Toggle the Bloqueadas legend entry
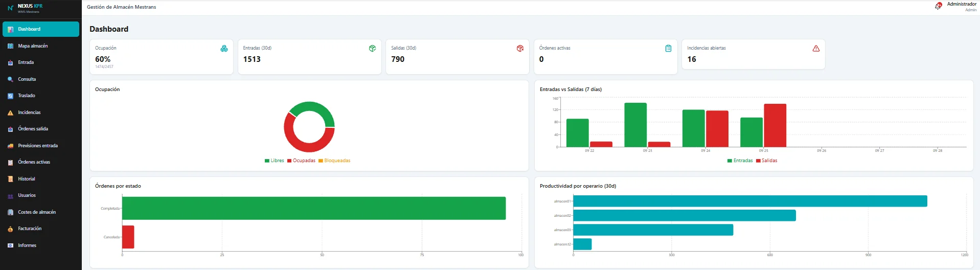 [334, 161]
